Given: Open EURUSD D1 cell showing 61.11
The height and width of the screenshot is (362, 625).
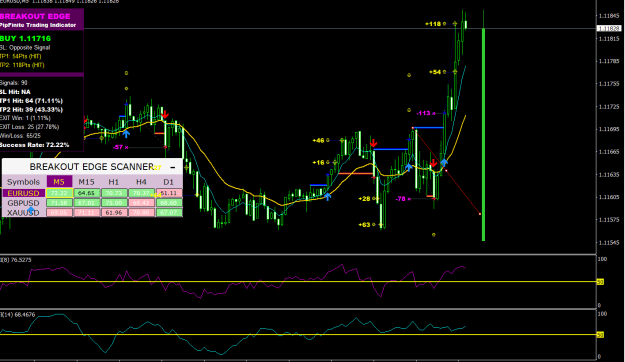Looking at the screenshot, I should point(169,193).
